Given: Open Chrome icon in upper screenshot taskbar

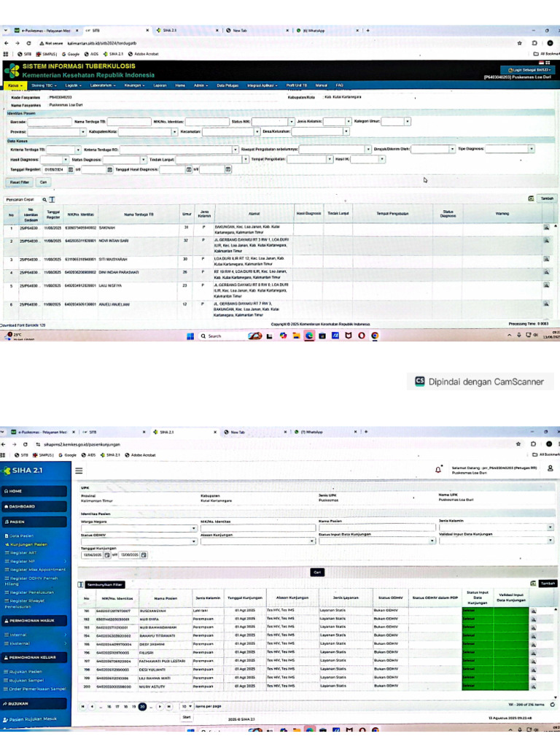Looking at the screenshot, I should (x=375, y=336).
